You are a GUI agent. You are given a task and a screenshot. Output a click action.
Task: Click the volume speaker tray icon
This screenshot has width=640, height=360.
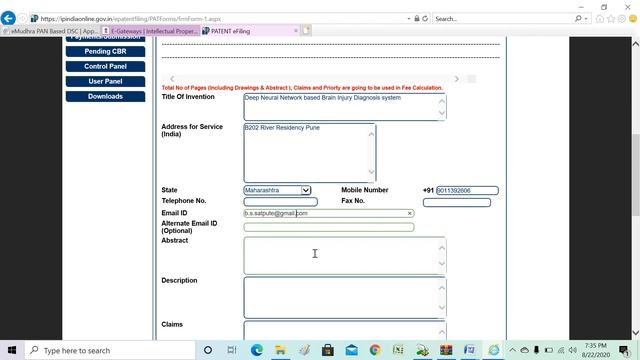(x=573, y=350)
